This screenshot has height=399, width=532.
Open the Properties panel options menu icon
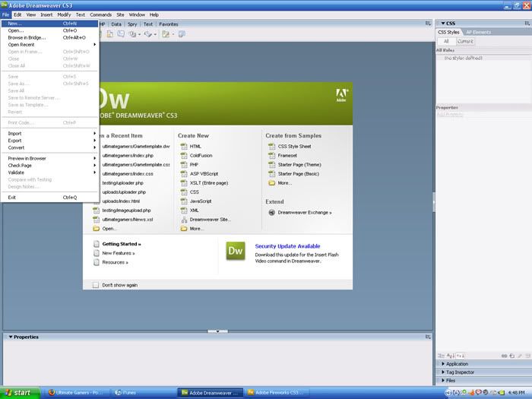point(428,337)
